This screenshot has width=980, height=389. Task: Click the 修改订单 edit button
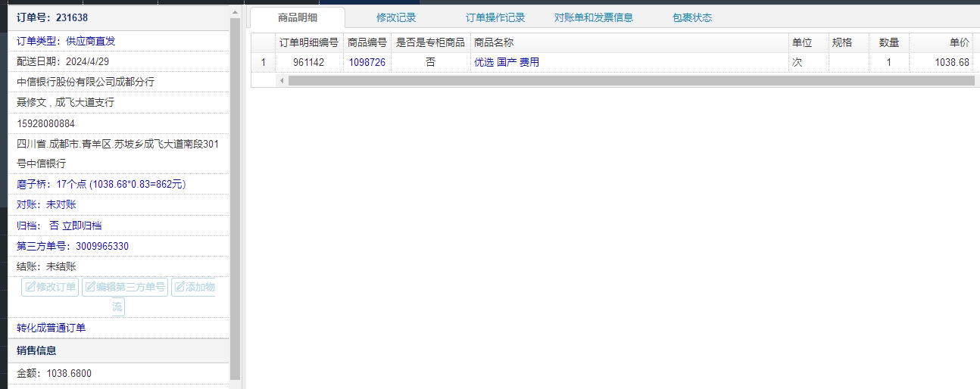tap(50, 287)
